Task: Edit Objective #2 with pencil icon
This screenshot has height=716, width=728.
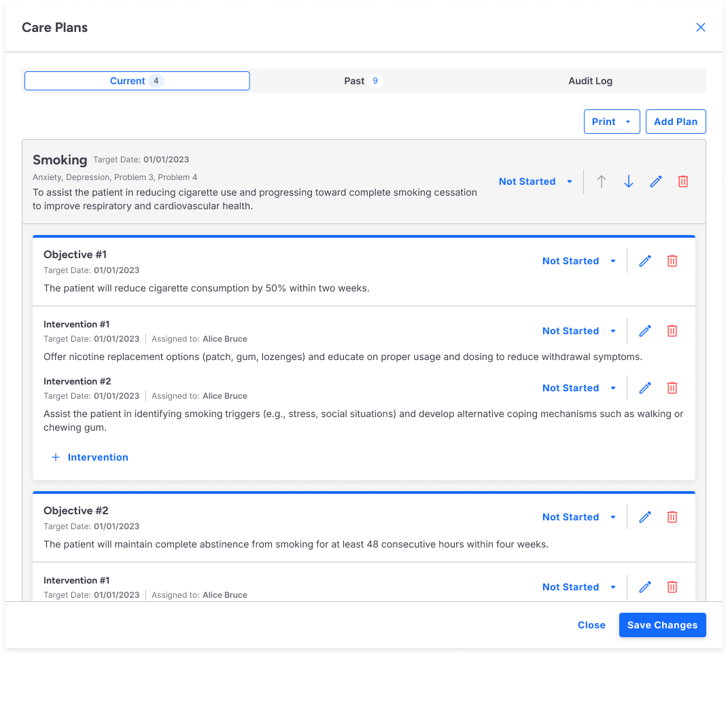Action: (645, 517)
